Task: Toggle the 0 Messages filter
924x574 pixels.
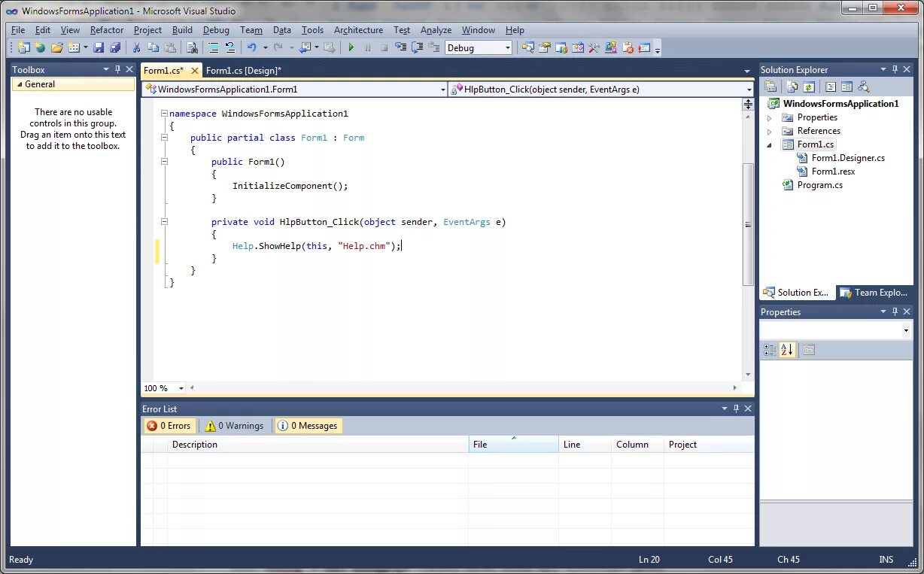Action: 308,426
